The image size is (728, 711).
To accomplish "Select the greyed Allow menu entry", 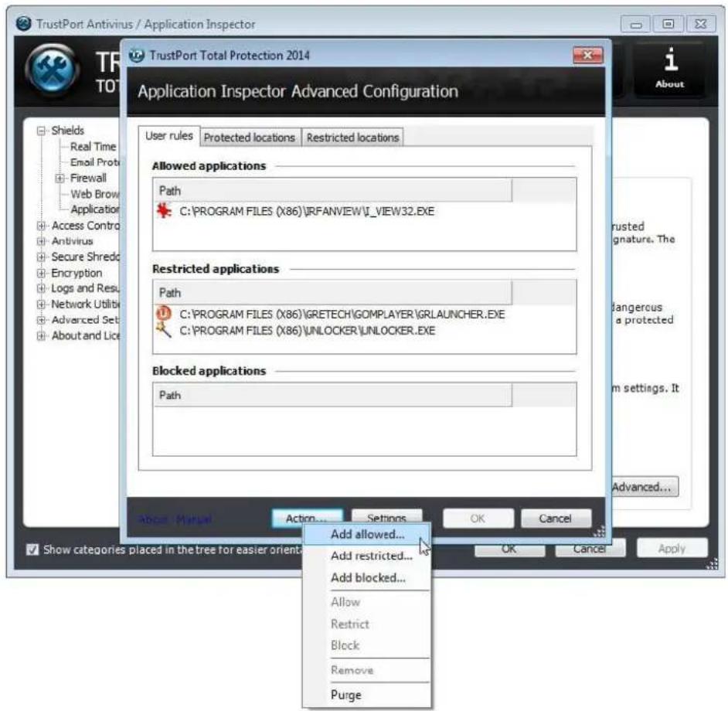I will click(367, 602).
